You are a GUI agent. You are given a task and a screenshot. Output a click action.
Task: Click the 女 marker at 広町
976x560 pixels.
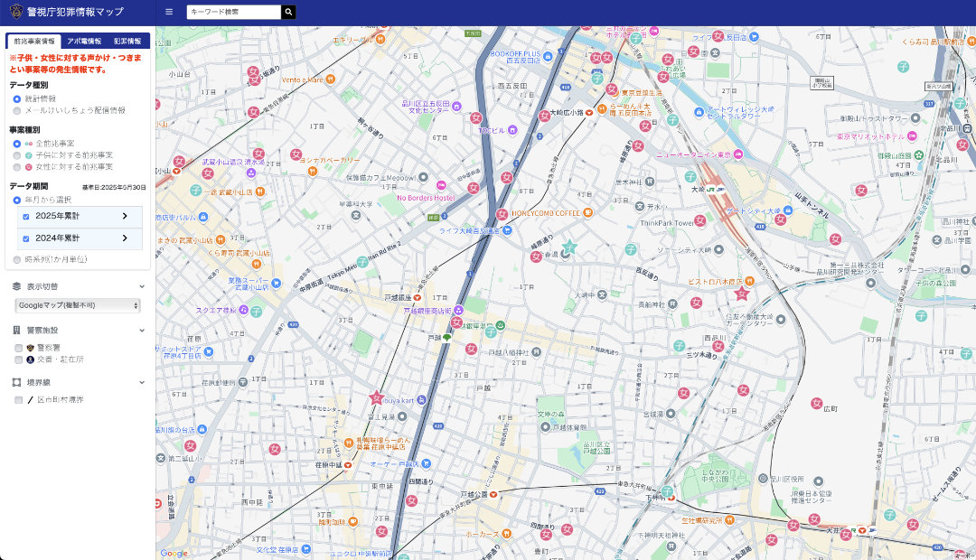[816, 403]
